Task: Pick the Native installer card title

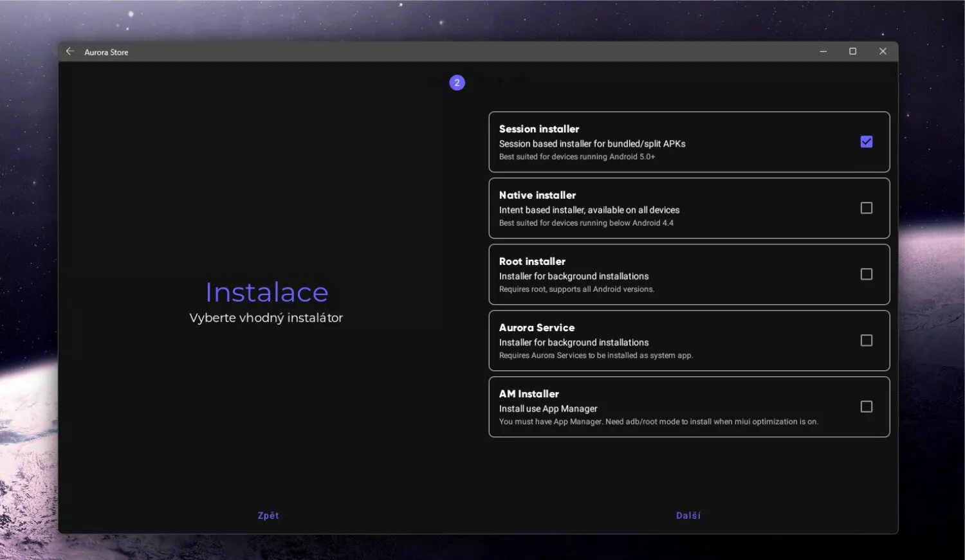Action: [537, 195]
